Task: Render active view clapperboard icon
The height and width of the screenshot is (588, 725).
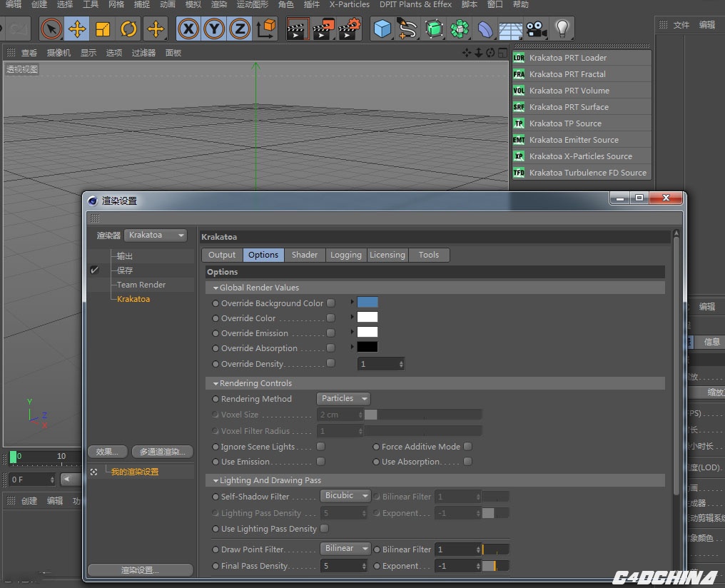Action: pyautogui.click(x=298, y=29)
